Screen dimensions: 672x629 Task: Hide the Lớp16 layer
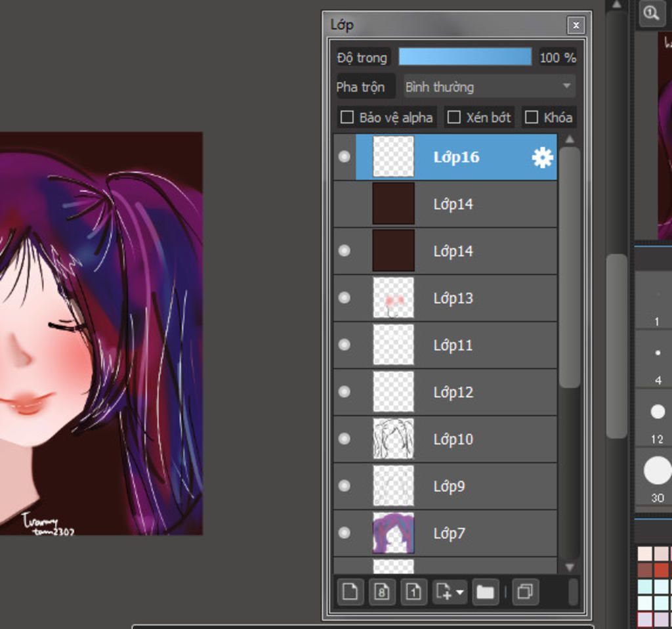pyautogui.click(x=344, y=156)
